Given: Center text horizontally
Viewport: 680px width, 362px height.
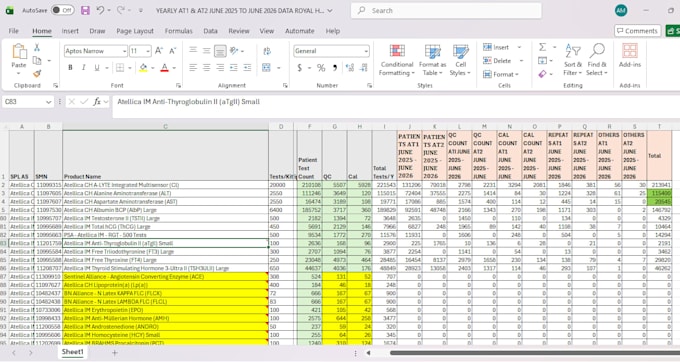Looking at the screenshot, I should point(206,68).
